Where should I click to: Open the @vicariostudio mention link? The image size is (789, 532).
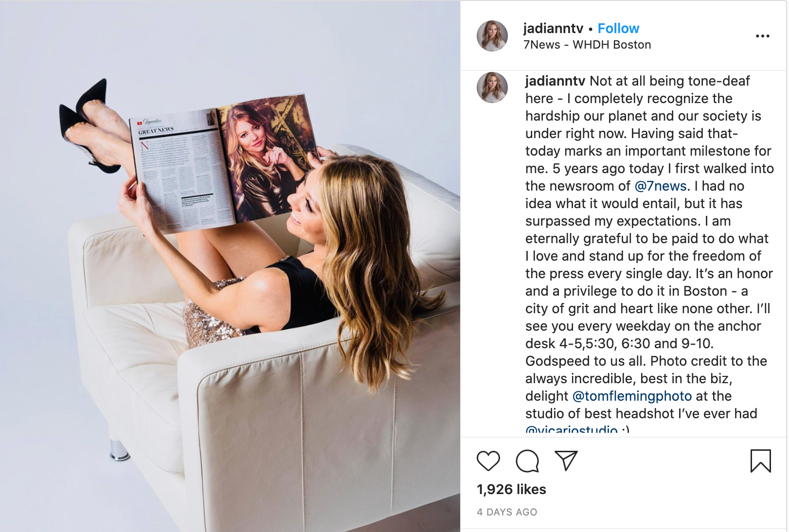tap(571, 429)
